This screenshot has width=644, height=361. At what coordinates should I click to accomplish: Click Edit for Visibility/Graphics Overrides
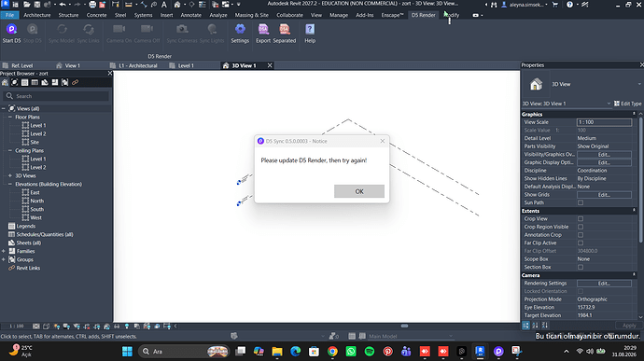[604, 155]
